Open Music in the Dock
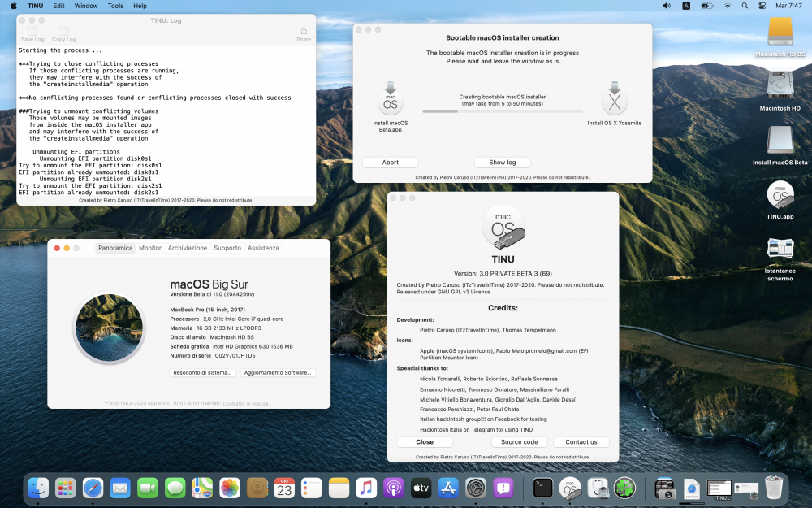Viewport: 812px width, 508px height. (366, 488)
